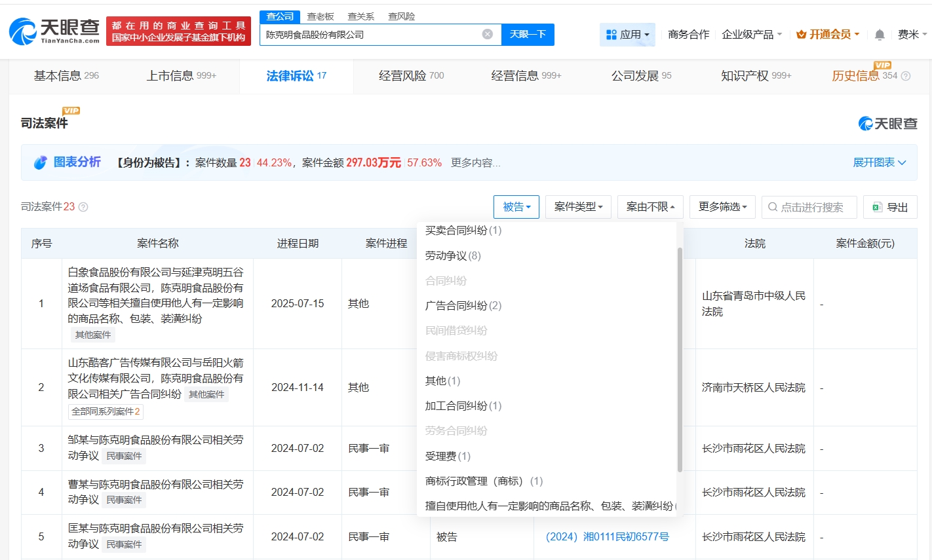932x560 pixels.
Task: Open case 邹某与陈克明食品股份有限公司相关劳动争议
Action: pos(155,448)
